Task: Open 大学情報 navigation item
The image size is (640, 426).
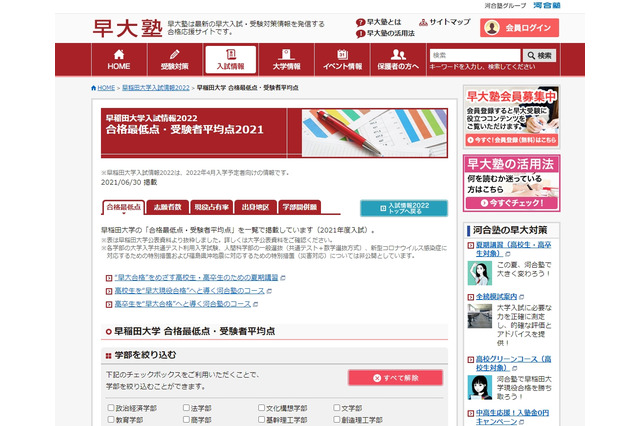Action: 287,60
